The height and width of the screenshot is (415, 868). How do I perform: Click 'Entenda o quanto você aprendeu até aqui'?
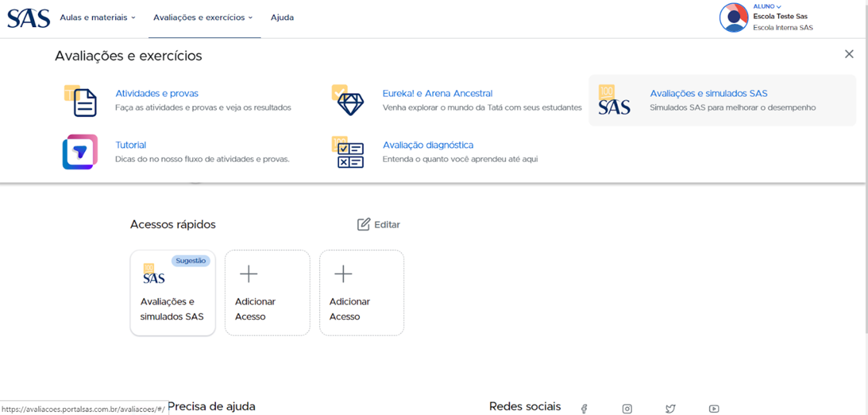tap(460, 160)
